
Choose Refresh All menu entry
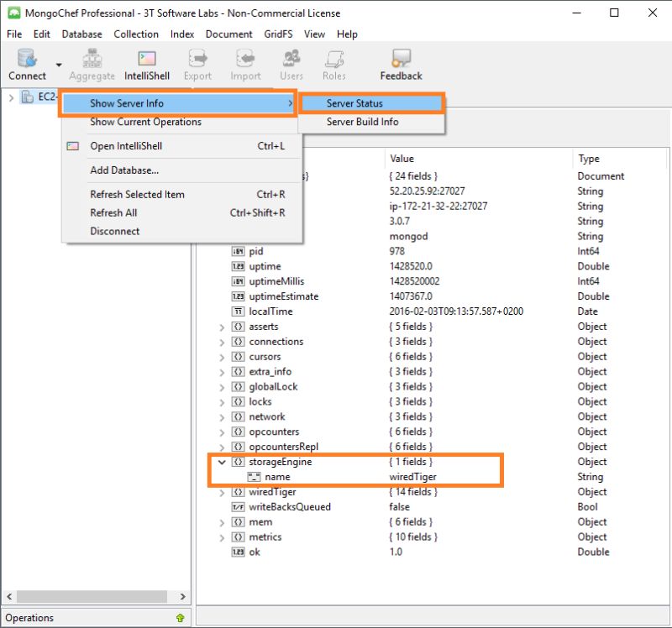181,213
